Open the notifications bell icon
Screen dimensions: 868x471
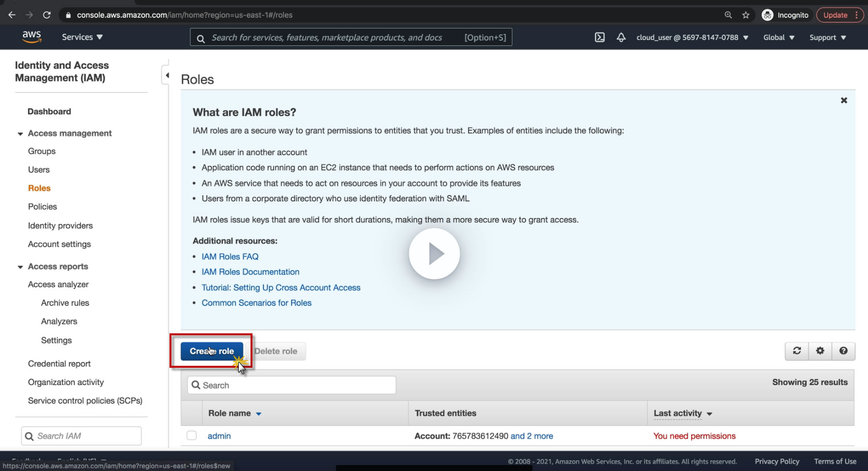point(621,37)
